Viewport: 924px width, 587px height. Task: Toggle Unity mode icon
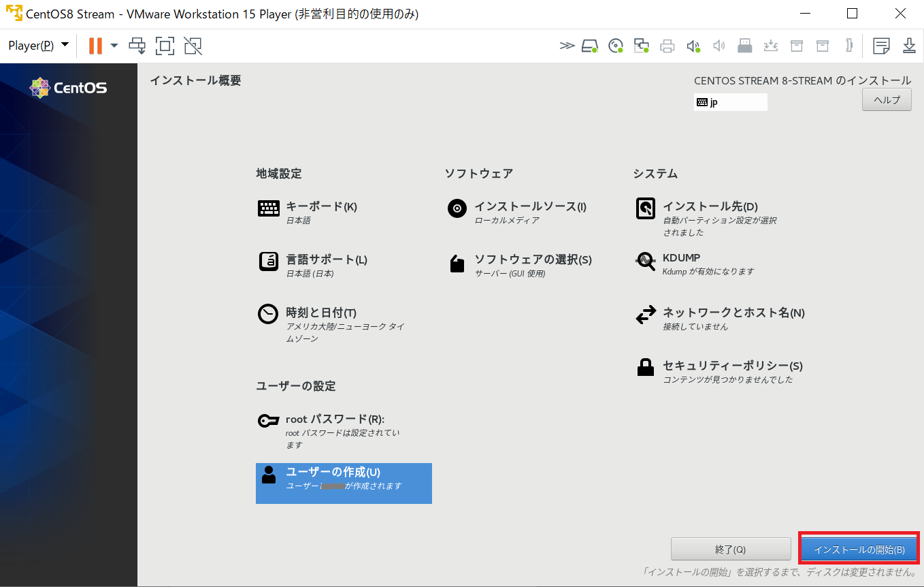(193, 46)
